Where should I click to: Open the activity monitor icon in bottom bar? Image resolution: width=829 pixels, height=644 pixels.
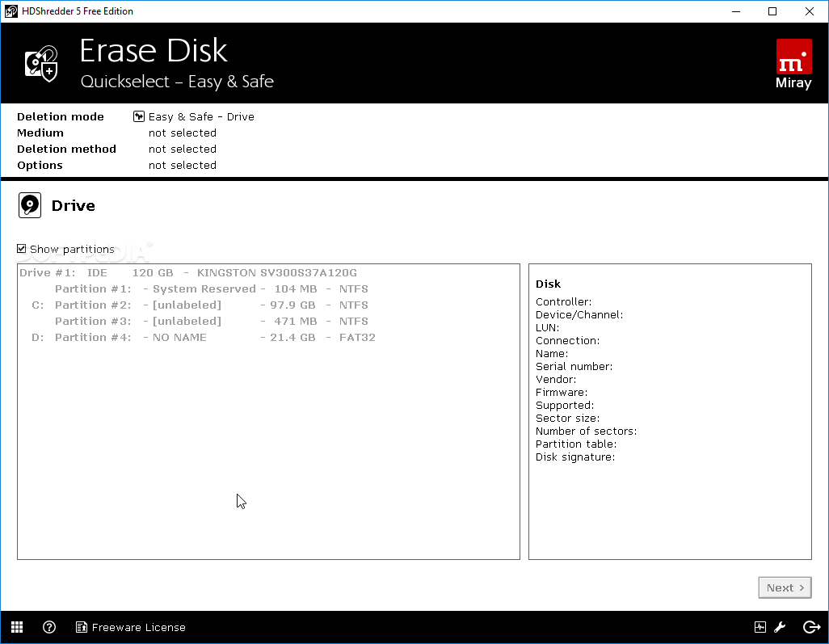[x=760, y=627]
